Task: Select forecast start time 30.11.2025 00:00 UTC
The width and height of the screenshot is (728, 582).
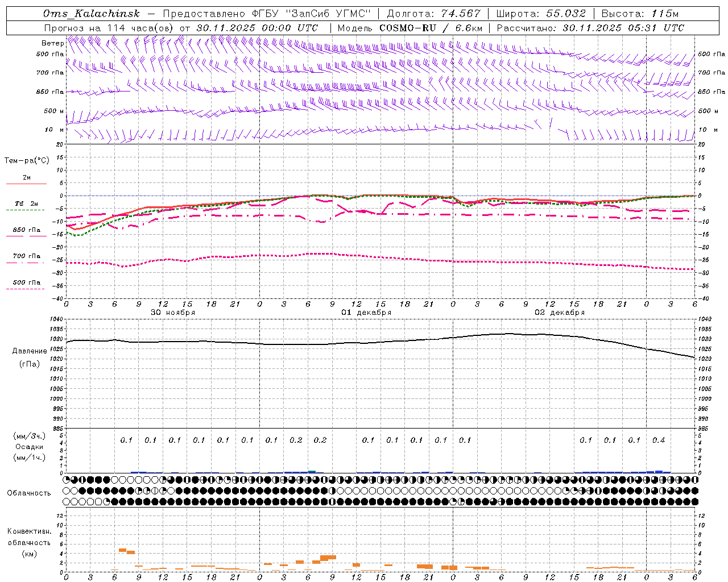Action: 258,28
